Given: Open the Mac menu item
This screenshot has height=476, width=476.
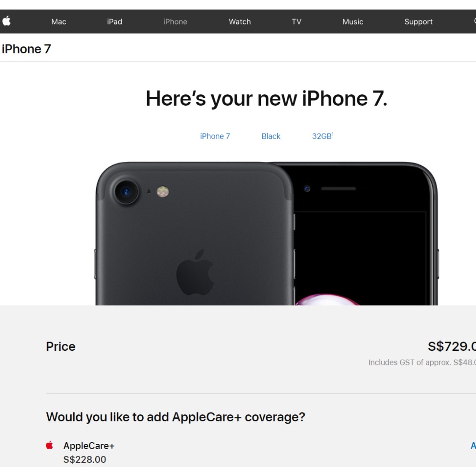Looking at the screenshot, I should pos(59,22).
